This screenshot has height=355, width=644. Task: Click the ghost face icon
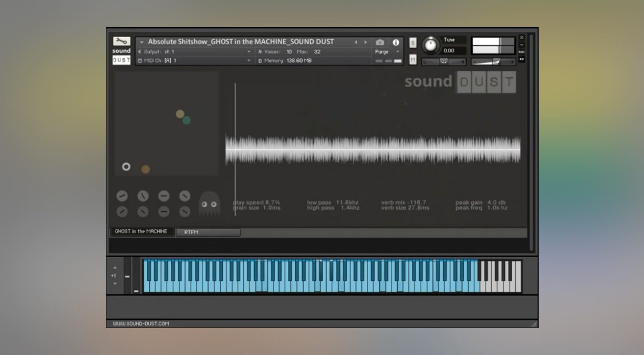point(209,204)
